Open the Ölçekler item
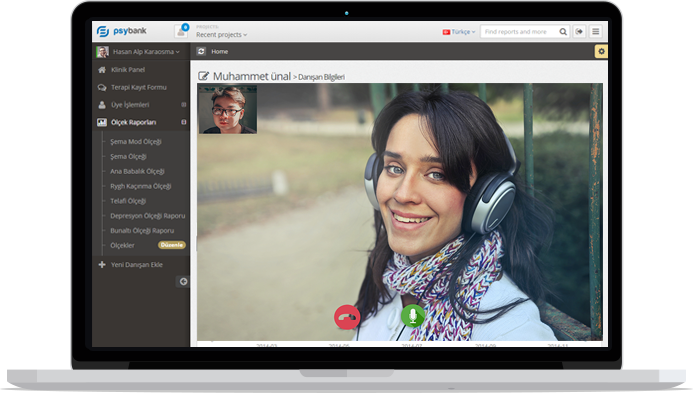The image size is (693, 393). (x=122, y=245)
